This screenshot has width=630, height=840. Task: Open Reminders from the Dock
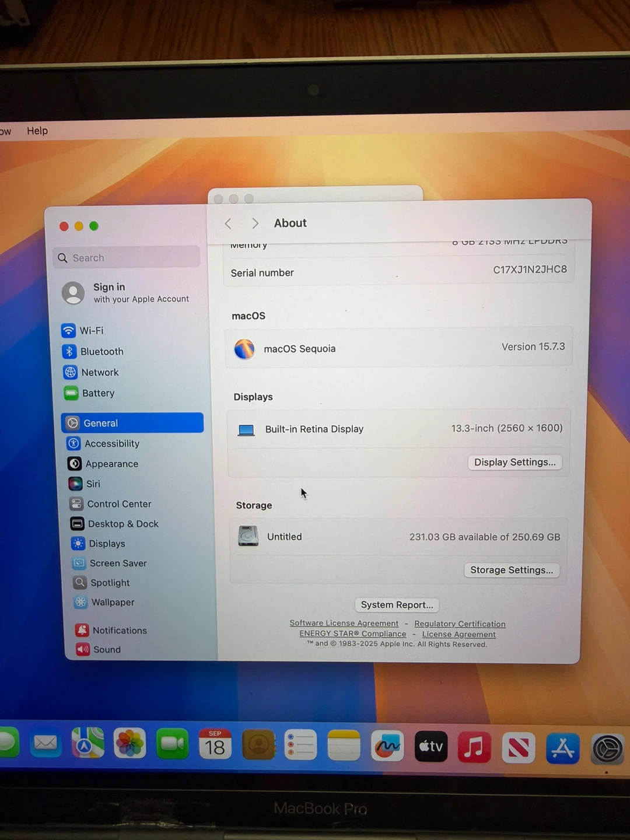[301, 745]
